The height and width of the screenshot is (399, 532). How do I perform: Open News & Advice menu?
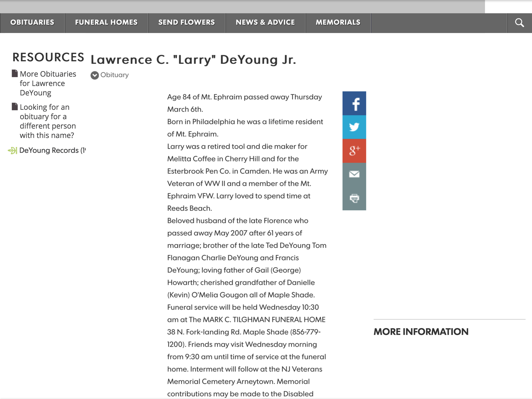tap(265, 23)
